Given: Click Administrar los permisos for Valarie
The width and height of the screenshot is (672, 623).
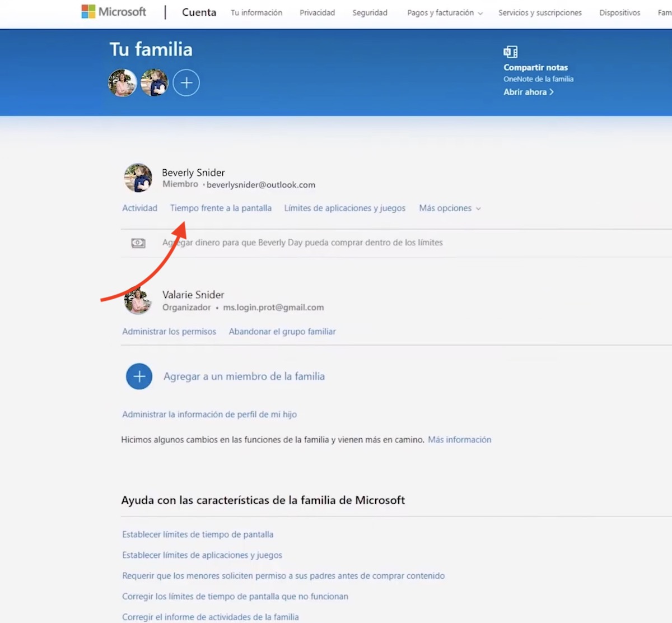Looking at the screenshot, I should pyautogui.click(x=169, y=332).
